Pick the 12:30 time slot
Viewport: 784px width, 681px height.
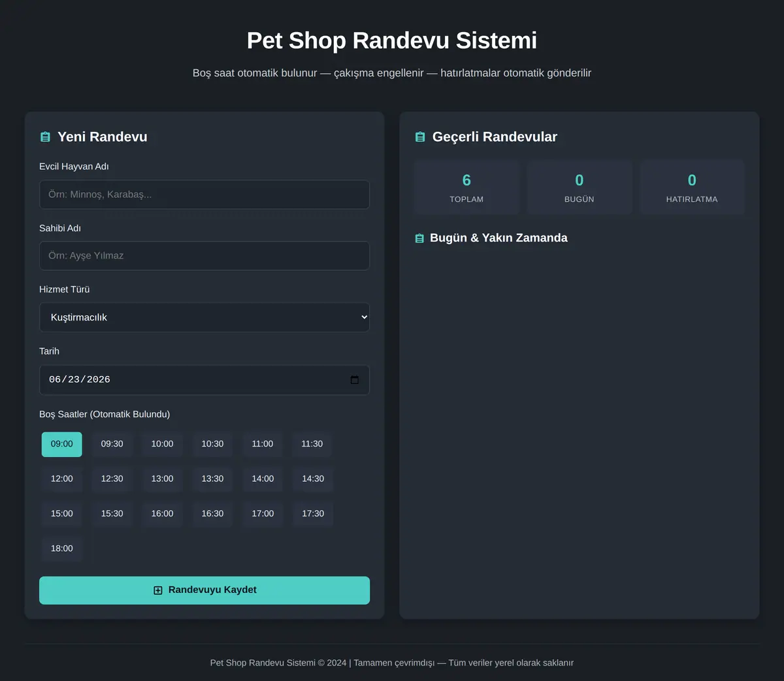112,479
